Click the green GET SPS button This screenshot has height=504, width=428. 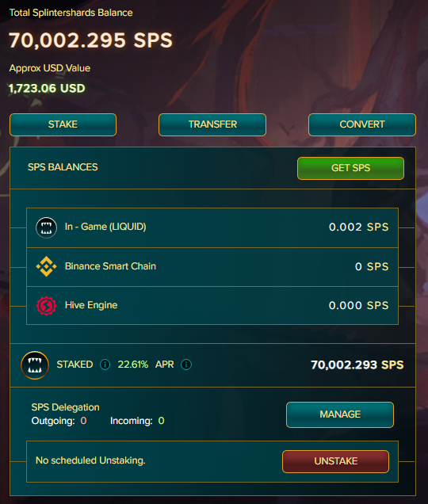point(350,168)
